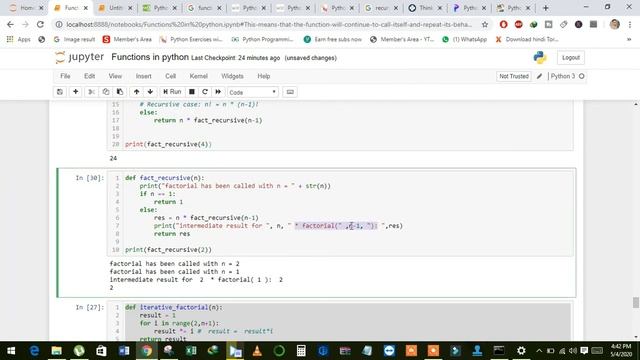Select the In [27] iterative_factorial cell
This screenshot has height=360, width=640.
[341, 322]
